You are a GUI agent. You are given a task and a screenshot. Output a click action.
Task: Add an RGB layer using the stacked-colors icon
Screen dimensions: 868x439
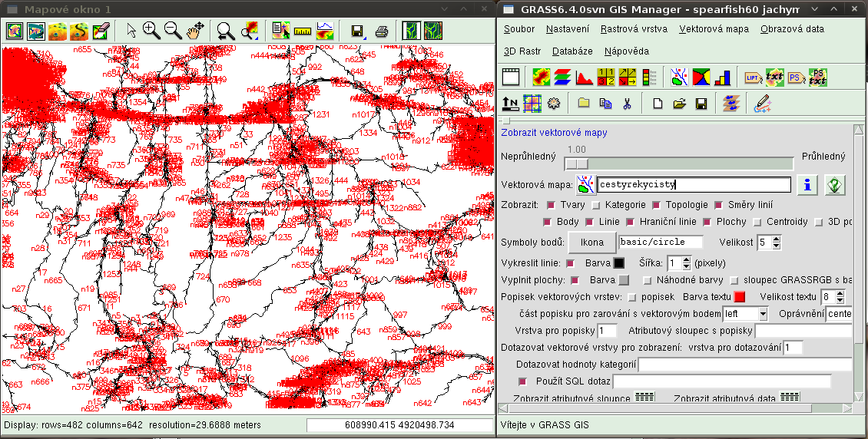(562, 77)
